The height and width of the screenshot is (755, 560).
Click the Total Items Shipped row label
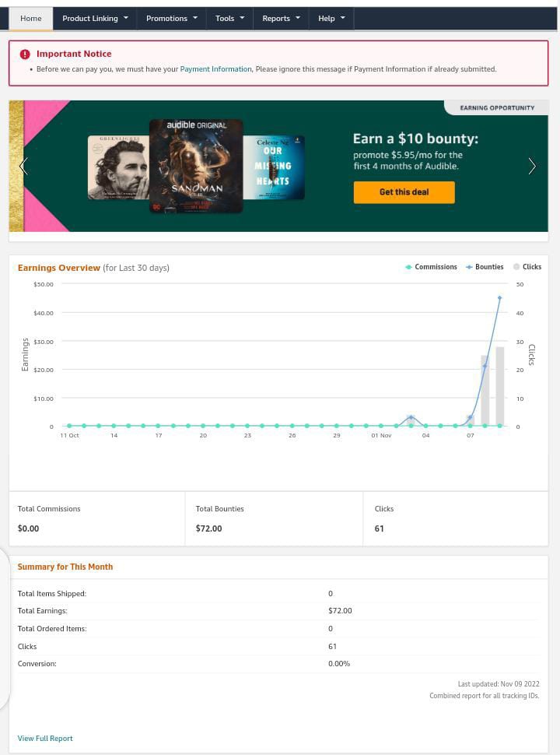pyautogui.click(x=52, y=594)
